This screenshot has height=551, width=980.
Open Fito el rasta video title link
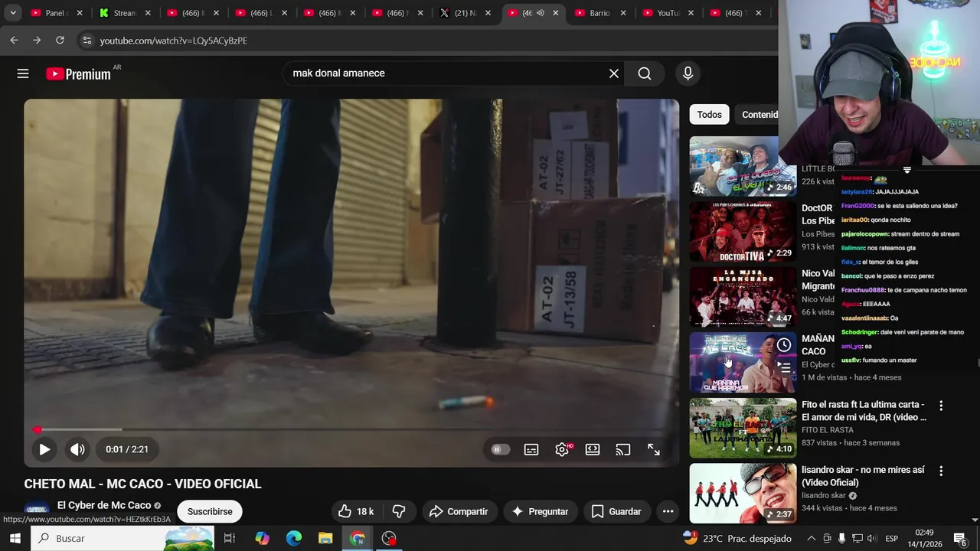[x=864, y=411]
